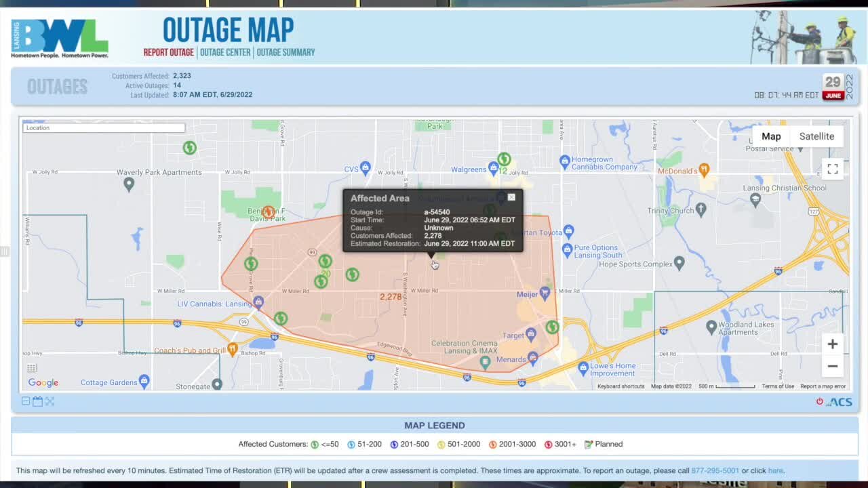The width and height of the screenshot is (868, 488).
Task: Select Hope Sports Complex pin
Action: pos(679,262)
